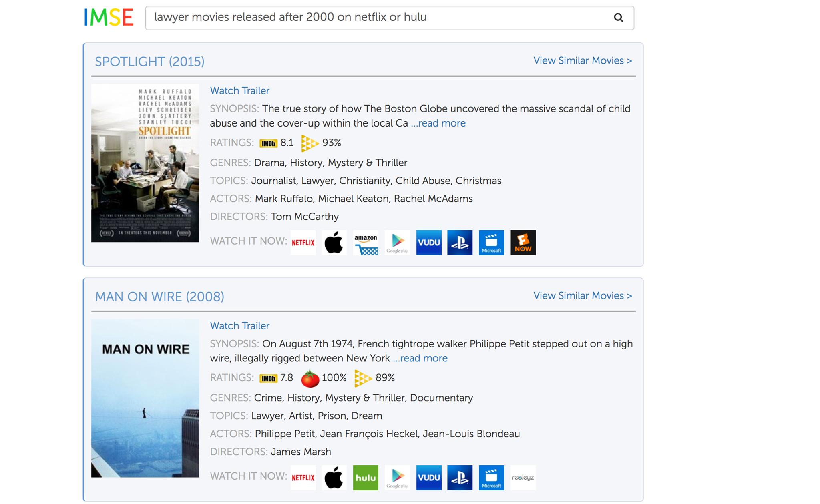Screen dimensions: 820x504
Task: Open Watch Trailer for Spotlight
Action: click(x=239, y=90)
